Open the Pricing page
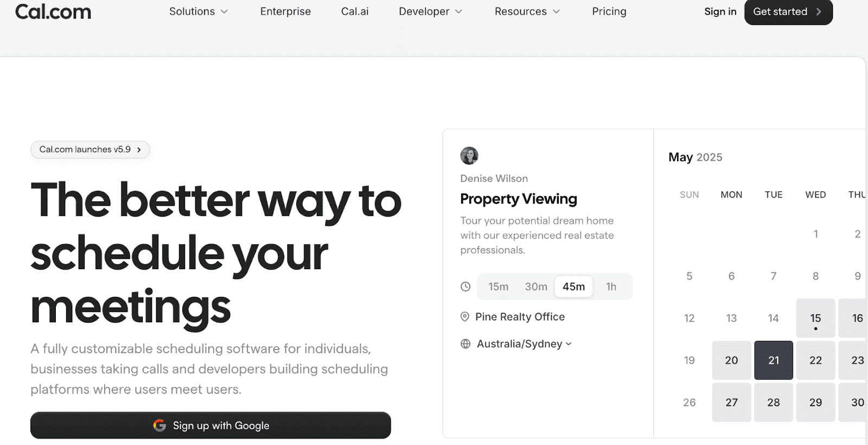This screenshot has height=445, width=868. pos(609,11)
